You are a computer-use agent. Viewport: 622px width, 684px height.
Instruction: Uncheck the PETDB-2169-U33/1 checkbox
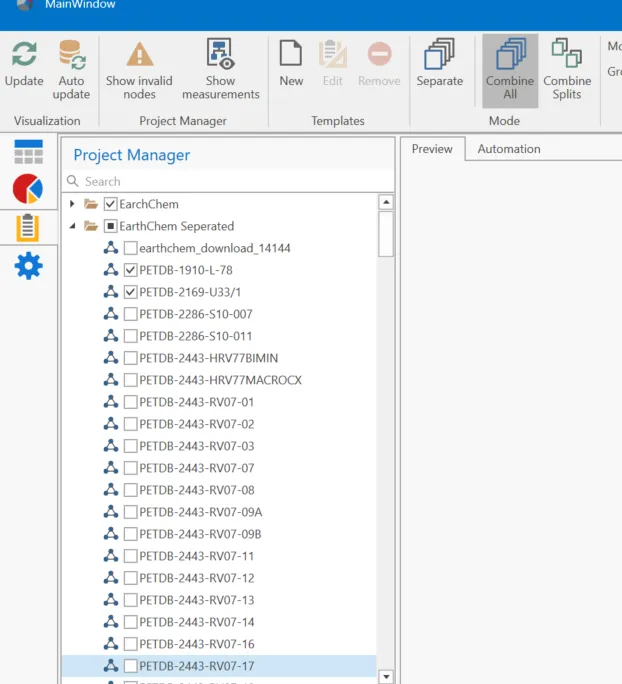[130, 292]
